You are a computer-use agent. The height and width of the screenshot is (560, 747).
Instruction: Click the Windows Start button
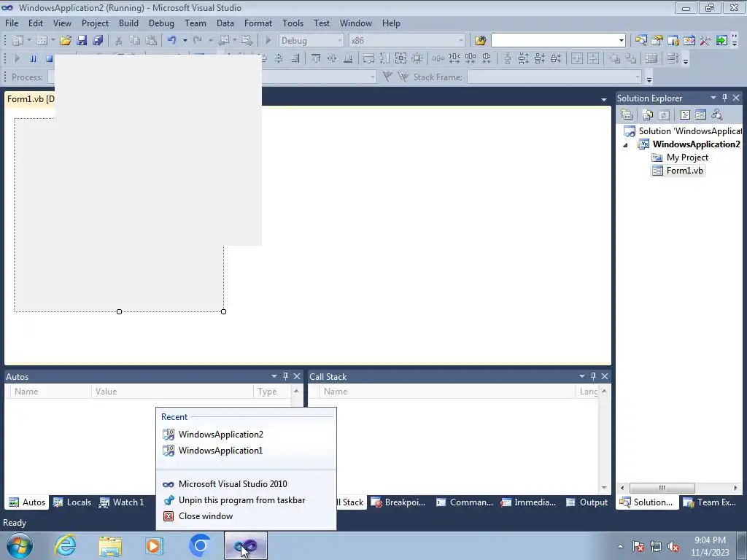tap(20, 545)
